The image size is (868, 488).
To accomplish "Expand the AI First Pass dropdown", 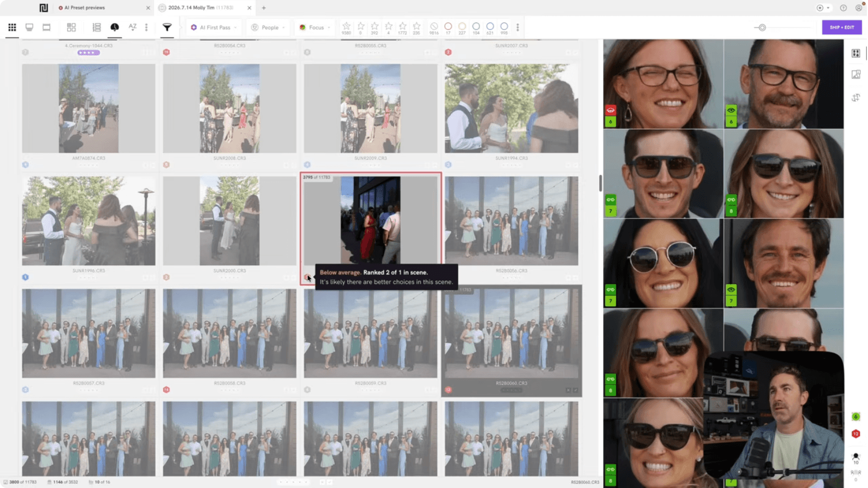I will coord(213,28).
